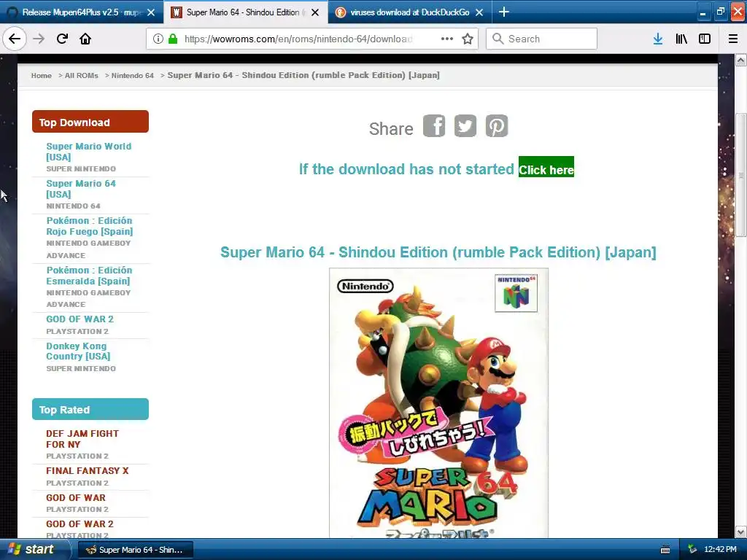The width and height of the screenshot is (747, 560).
Task: Open the Library bookmarks icon
Action: click(x=681, y=39)
